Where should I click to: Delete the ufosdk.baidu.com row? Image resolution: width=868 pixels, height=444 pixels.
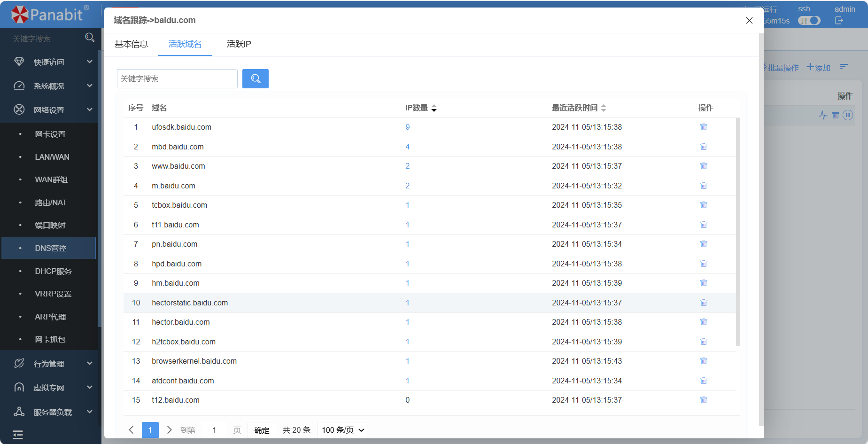coord(703,127)
